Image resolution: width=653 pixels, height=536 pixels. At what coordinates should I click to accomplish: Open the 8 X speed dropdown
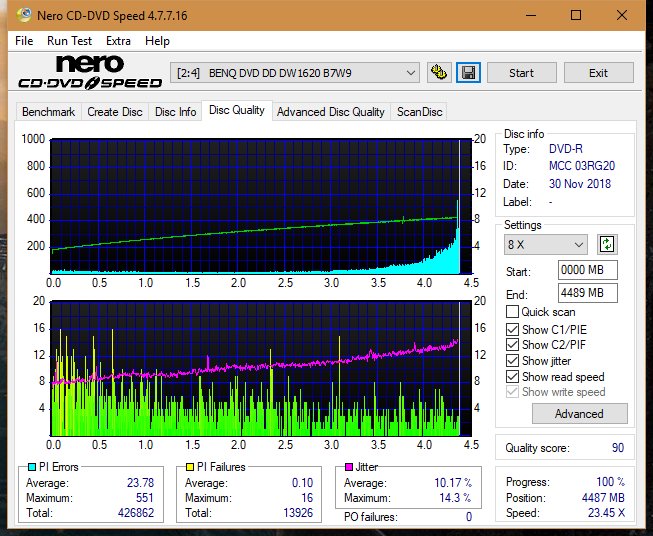point(546,244)
